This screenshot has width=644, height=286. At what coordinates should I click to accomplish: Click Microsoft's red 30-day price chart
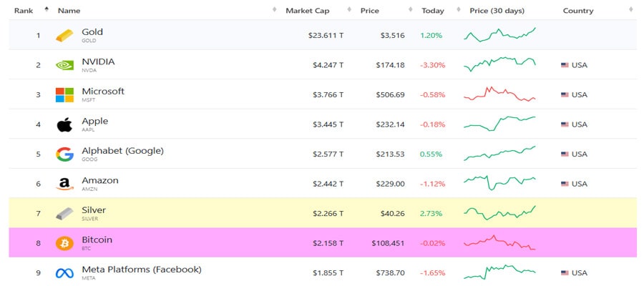[500, 94]
